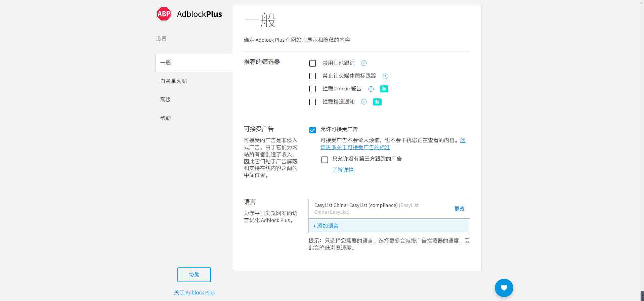
Task: Open help icon for 禁止社交媒体图标跟踪
Action: click(x=385, y=76)
